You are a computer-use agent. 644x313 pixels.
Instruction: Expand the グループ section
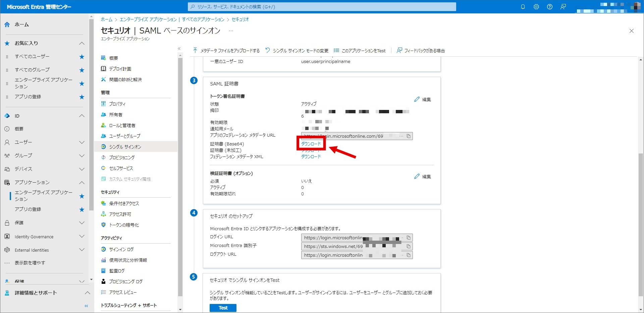(x=82, y=156)
